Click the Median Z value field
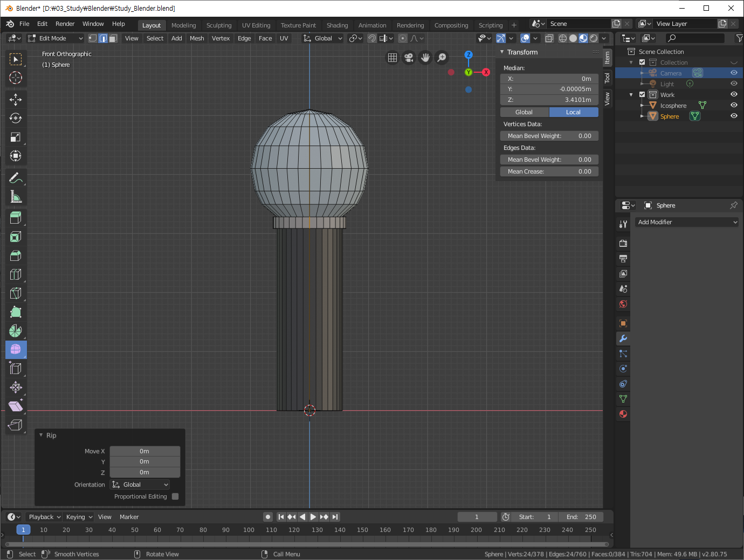744x560 pixels. point(549,100)
